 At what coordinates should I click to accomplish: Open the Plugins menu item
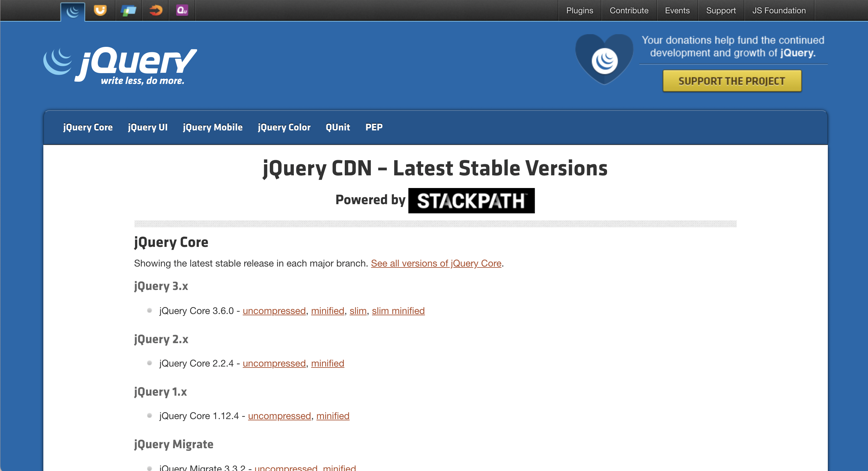pos(579,10)
